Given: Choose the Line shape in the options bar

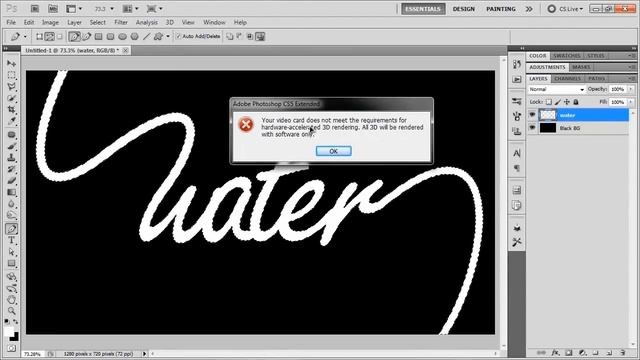Looking at the screenshot, I should coord(147,37).
